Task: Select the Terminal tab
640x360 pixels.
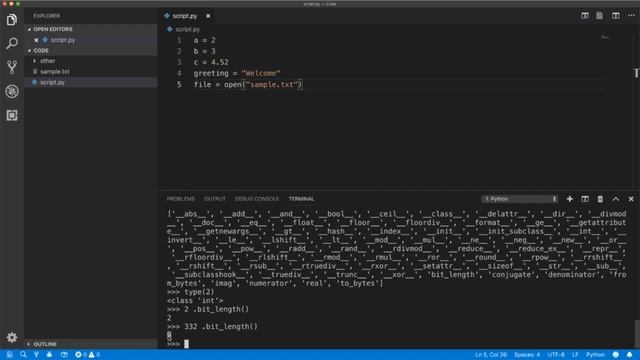Action: click(301, 199)
